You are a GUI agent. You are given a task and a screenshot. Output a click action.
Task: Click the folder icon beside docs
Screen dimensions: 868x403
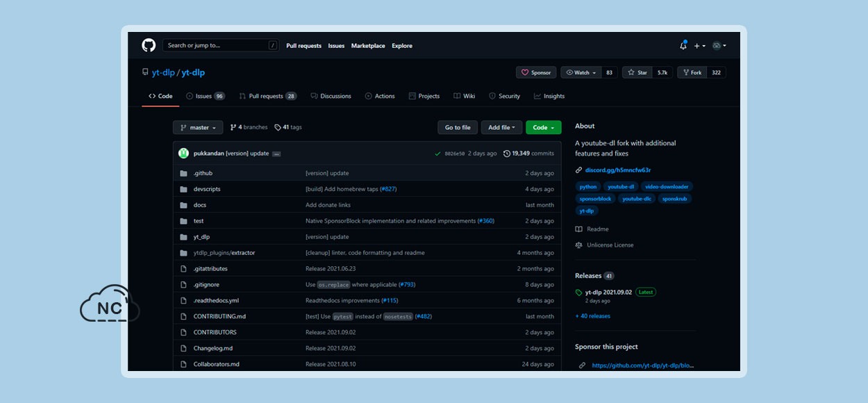pyautogui.click(x=183, y=205)
